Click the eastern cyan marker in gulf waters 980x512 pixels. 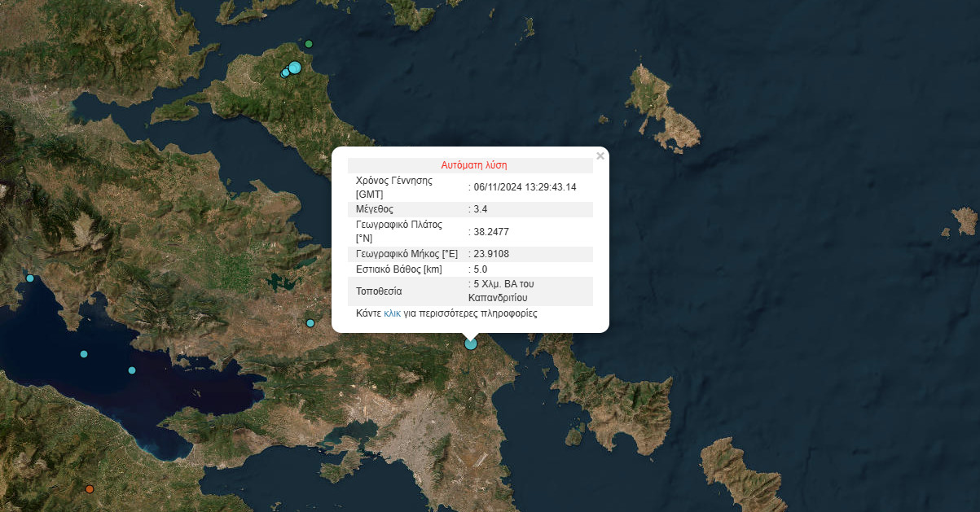132,370
